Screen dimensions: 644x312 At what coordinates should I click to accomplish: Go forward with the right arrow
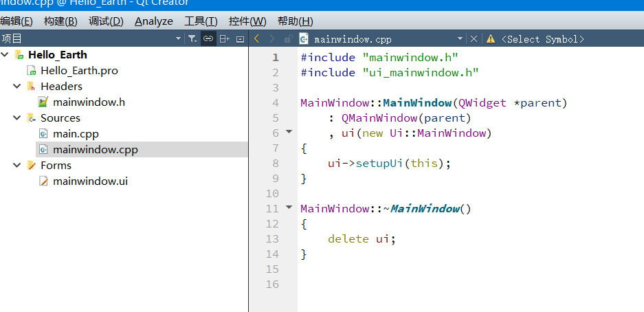point(272,38)
